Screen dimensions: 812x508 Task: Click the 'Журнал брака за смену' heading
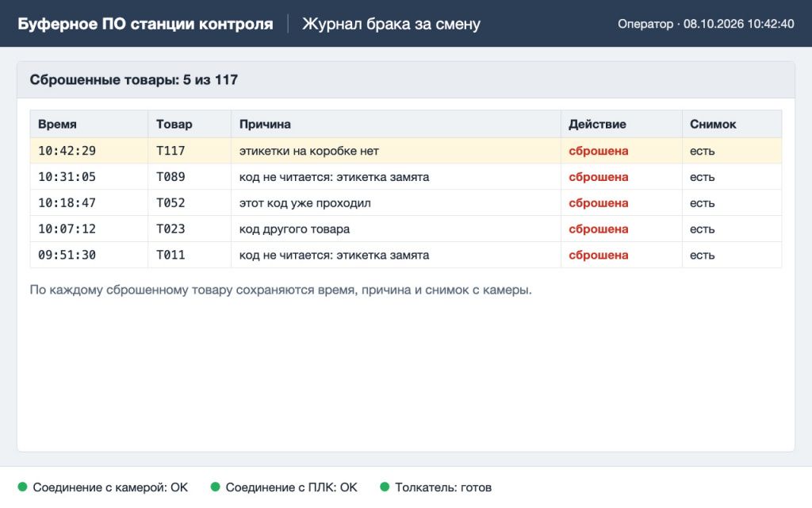(392, 24)
